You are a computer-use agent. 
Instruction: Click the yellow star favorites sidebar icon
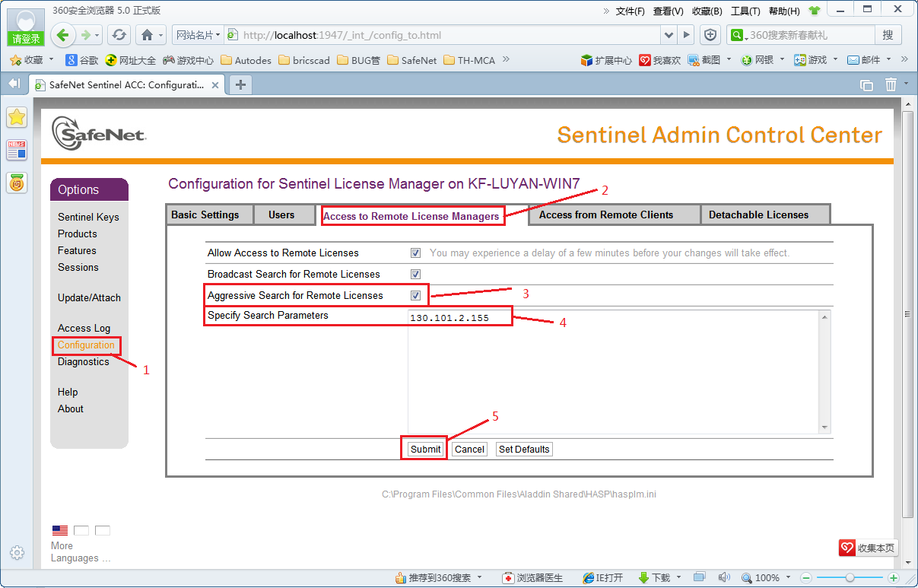coord(17,116)
